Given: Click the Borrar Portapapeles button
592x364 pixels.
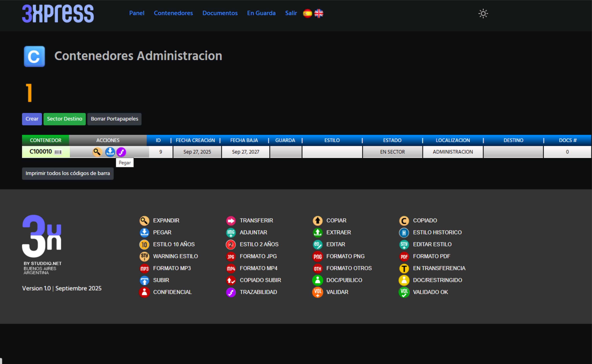Looking at the screenshot, I should (x=114, y=119).
